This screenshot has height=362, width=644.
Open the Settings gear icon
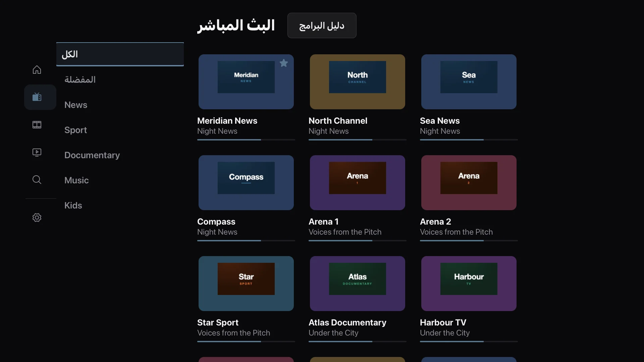(37, 218)
